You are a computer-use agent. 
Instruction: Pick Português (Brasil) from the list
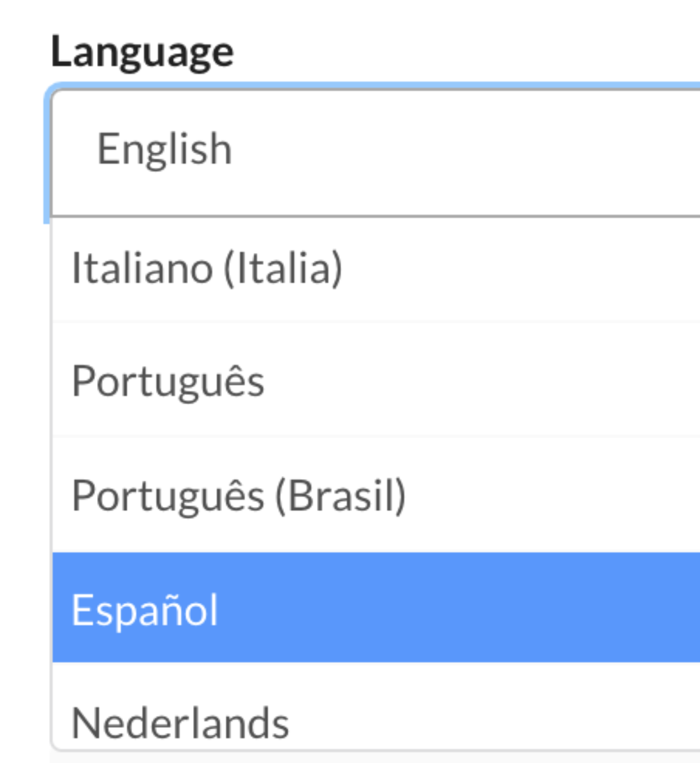click(x=239, y=495)
